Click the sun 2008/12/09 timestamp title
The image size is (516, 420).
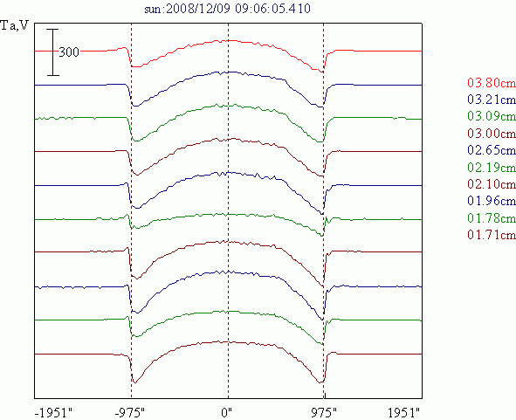[x=227, y=9]
